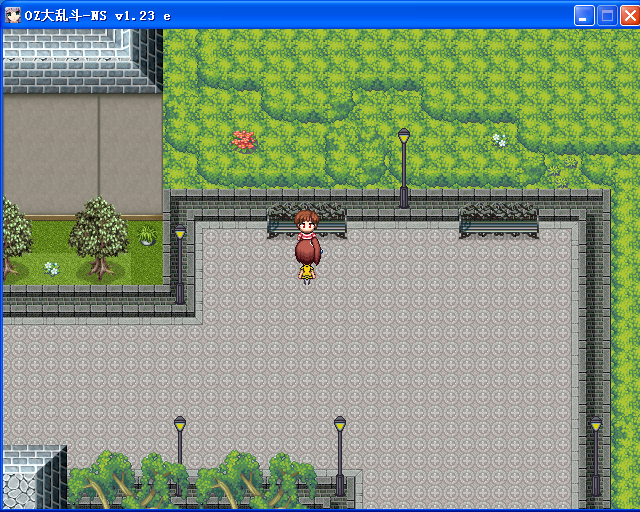Click the empty park bench on the right
Screen dimensions: 640x512
[x=499, y=221]
